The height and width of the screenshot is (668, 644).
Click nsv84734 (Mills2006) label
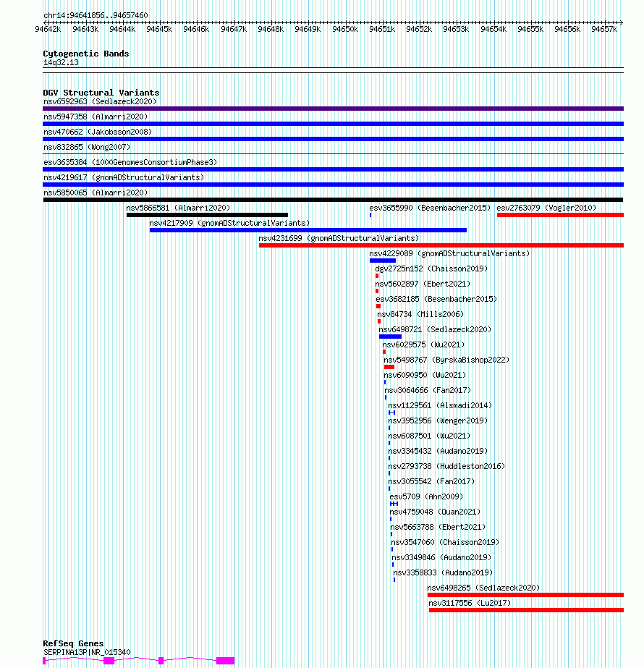pyautogui.click(x=420, y=314)
